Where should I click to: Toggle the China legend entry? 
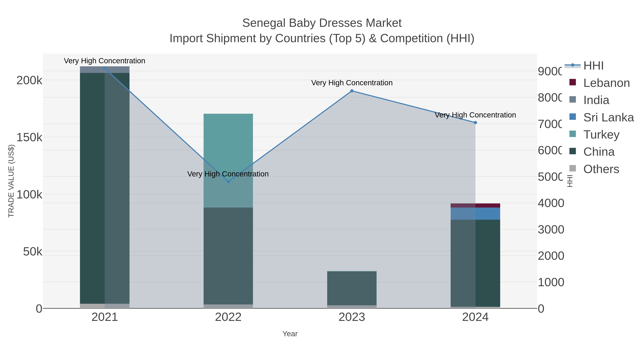click(592, 152)
